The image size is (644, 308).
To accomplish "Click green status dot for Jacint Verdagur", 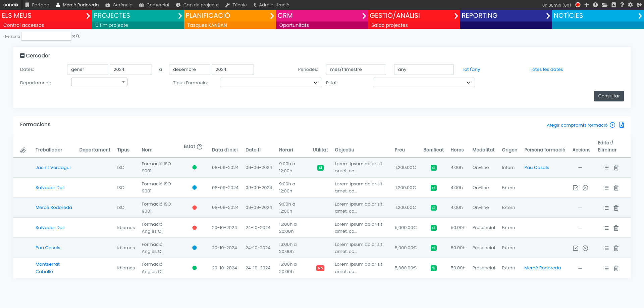I will tap(195, 167).
